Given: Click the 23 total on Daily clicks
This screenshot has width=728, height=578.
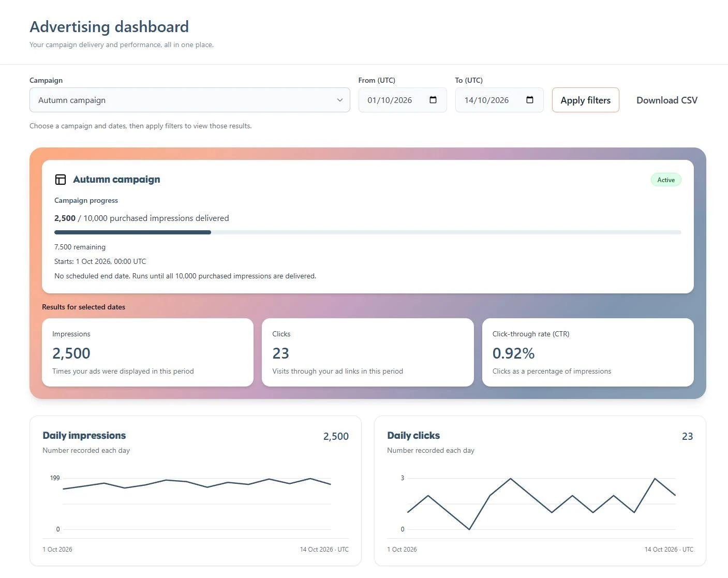Looking at the screenshot, I should (x=687, y=436).
